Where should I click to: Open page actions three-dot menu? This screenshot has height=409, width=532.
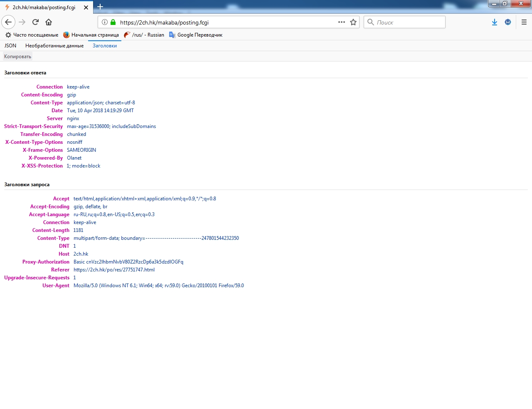pyautogui.click(x=342, y=22)
